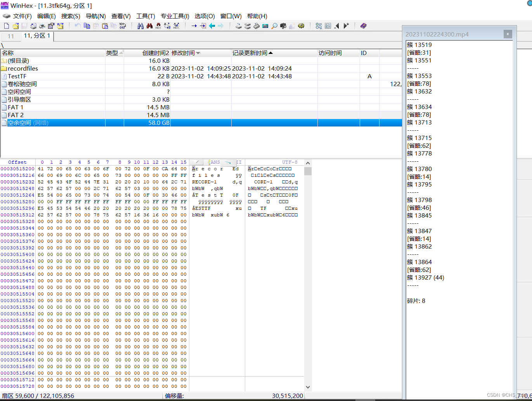532x401 pixels.
Task: Open Replace Text A-to-B icon
Action: point(167,26)
